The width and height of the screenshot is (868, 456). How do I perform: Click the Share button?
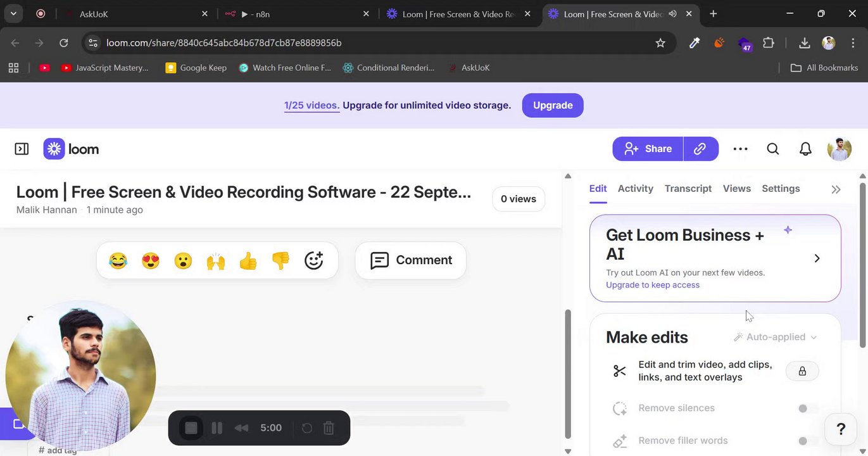click(x=648, y=149)
